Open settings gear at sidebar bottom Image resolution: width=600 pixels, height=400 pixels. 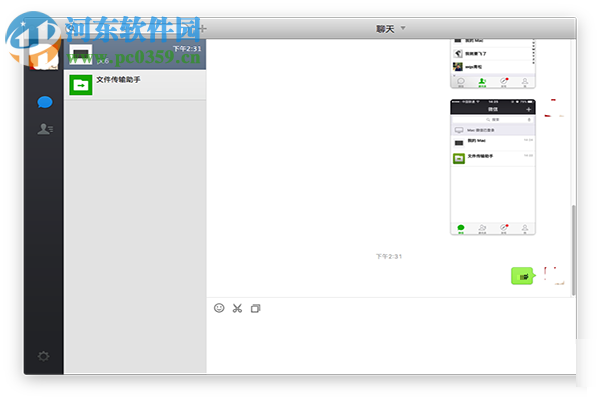[43, 356]
